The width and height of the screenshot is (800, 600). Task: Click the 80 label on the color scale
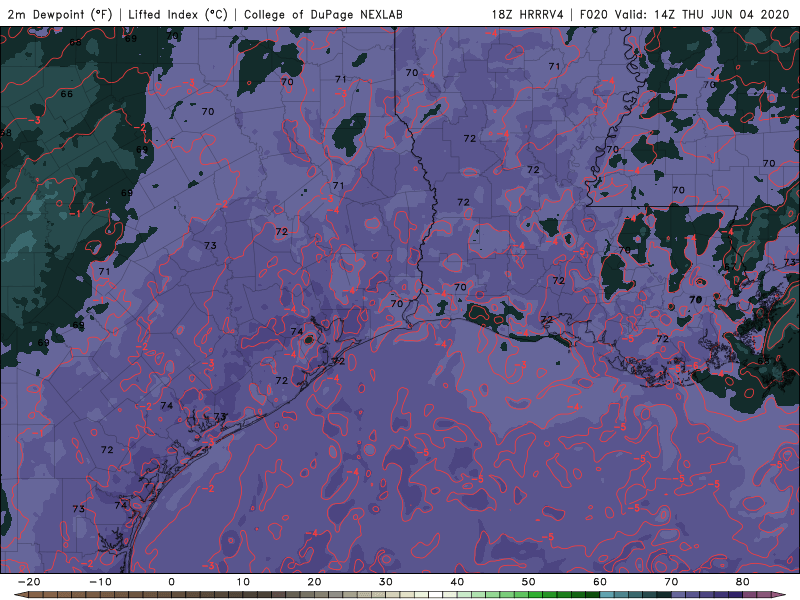743,582
